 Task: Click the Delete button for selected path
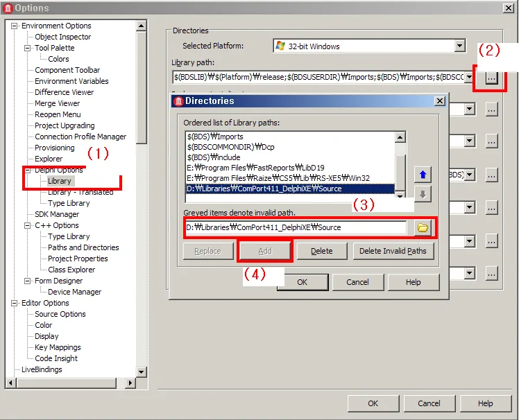pyautogui.click(x=322, y=251)
